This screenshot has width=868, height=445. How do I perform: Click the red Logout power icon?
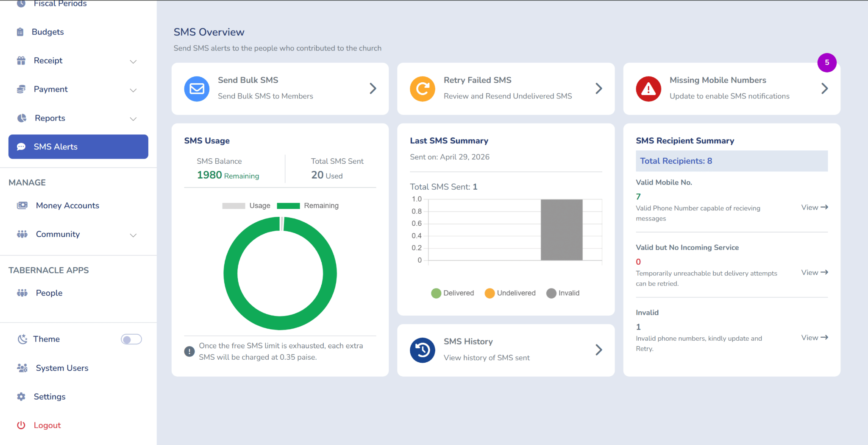coord(21,425)
